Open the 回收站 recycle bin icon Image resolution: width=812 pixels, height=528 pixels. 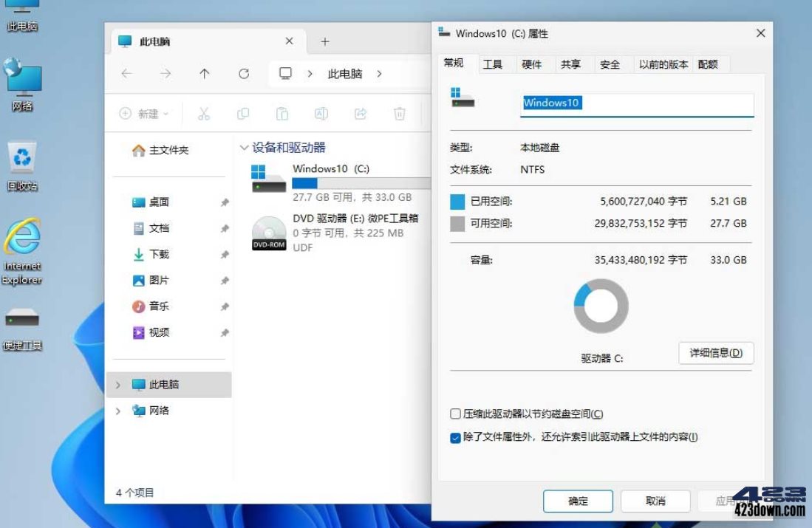tap(21, 165)
